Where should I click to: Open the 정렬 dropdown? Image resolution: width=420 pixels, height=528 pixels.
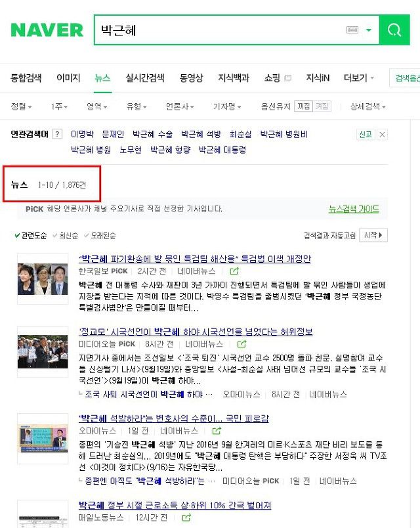21,106
